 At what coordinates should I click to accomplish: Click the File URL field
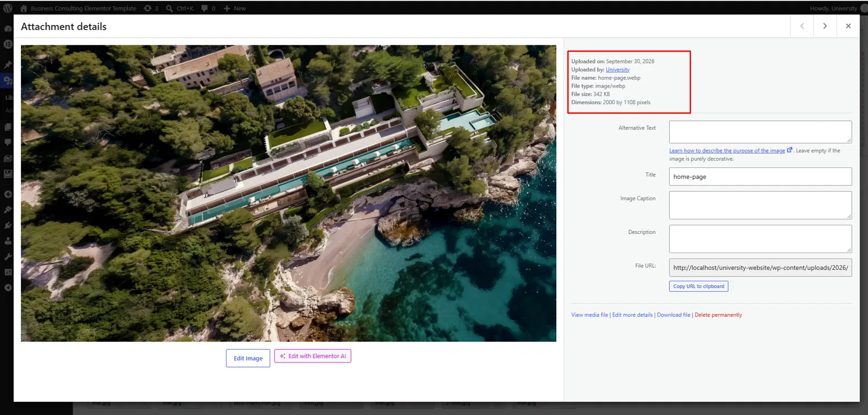pyautogui.click(x=760, y=268)
